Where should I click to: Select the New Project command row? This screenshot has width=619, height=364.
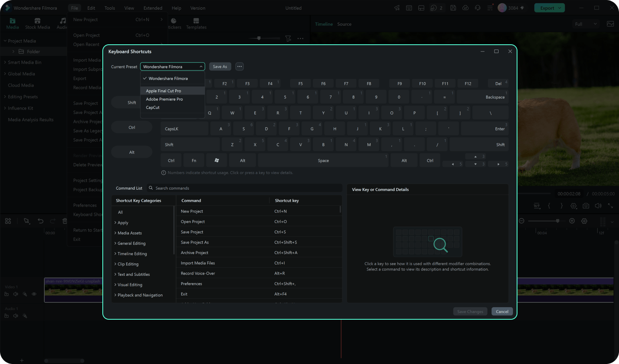point(259,211)
